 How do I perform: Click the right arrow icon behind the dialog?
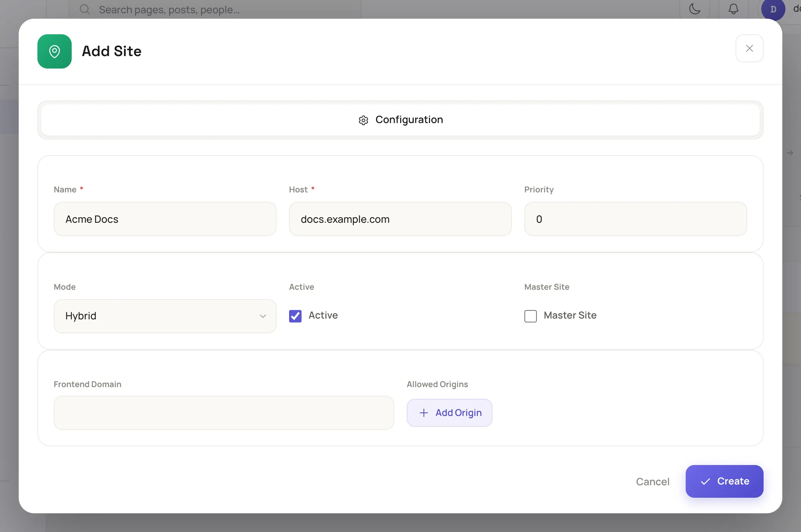790,153
